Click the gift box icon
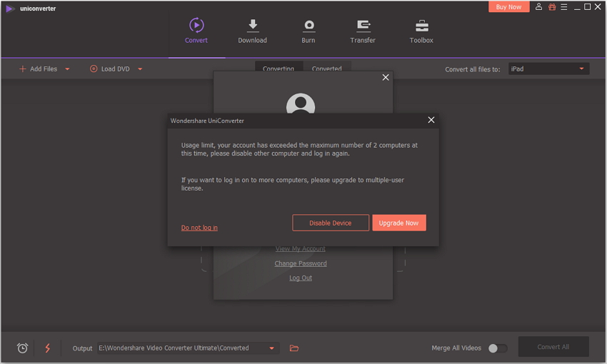Image resolution: width=607 pixels, height=364 pixels. [x=552, y=6]
